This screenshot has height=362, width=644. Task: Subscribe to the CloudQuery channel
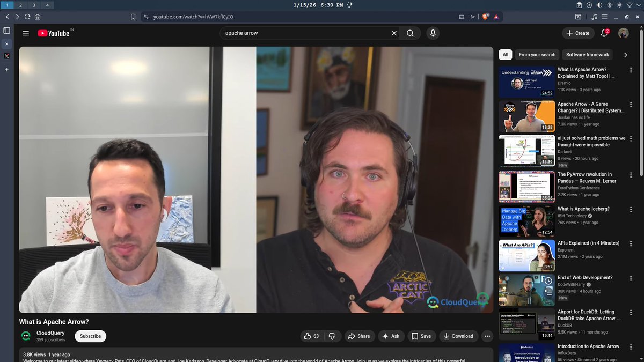click(x=90, y=336)
